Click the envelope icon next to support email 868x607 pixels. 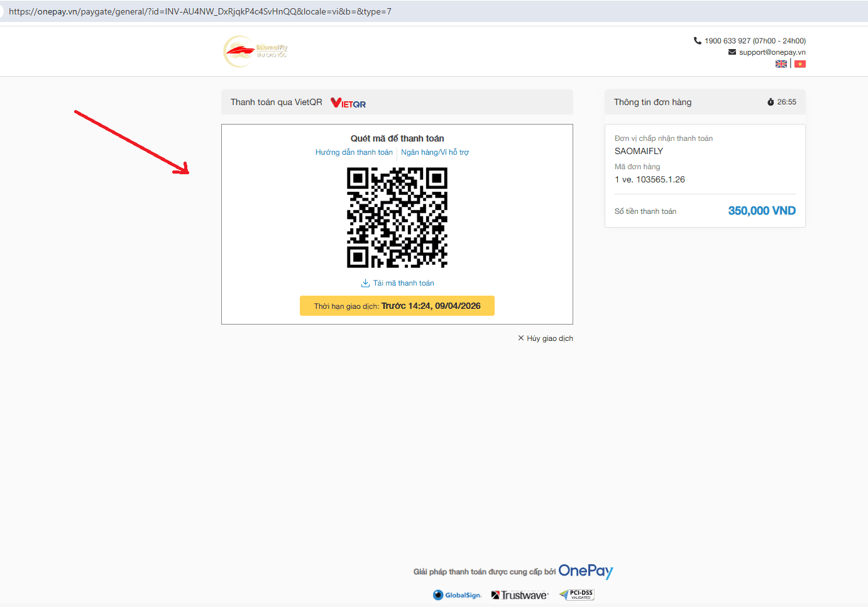point(732,52)
